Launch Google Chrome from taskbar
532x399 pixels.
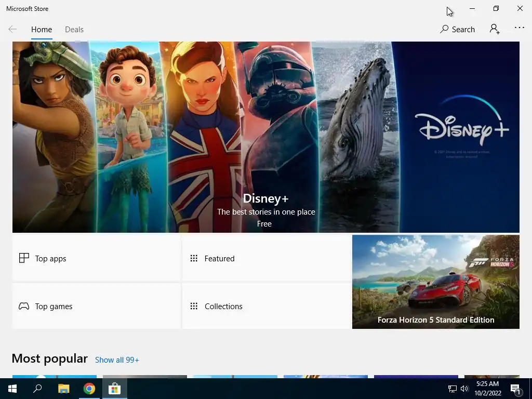pos(89,389)
